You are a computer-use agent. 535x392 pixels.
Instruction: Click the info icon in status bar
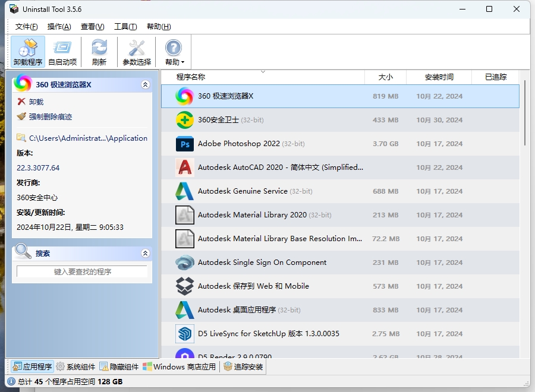(11, 381)
